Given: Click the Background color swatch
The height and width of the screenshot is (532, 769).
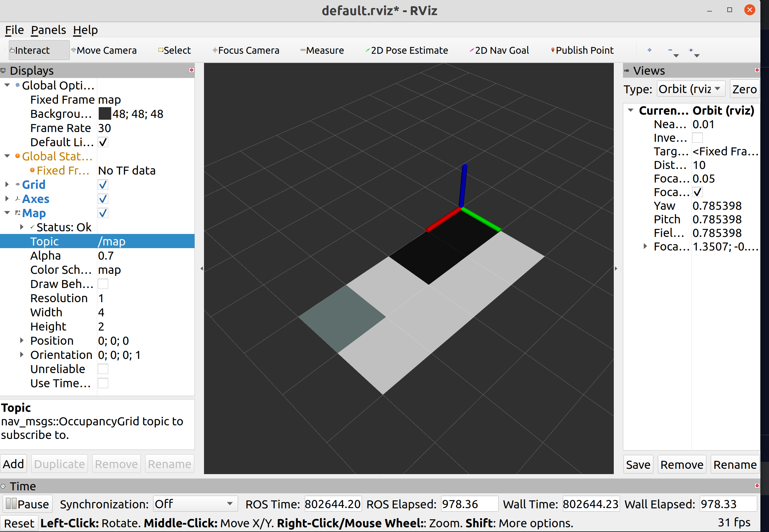Looking at the screenshot, I should pos(104,114).
